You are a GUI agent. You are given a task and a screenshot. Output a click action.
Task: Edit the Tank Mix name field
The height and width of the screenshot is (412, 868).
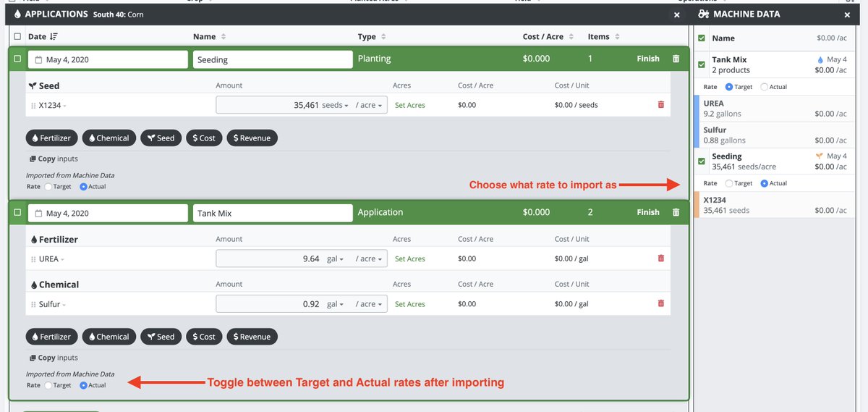273,213
